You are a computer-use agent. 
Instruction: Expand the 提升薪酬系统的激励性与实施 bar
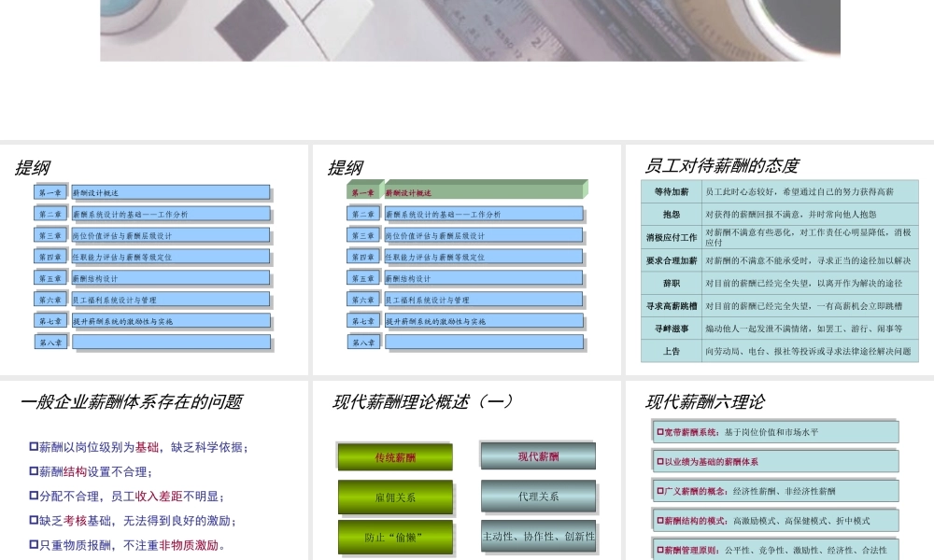174,320
